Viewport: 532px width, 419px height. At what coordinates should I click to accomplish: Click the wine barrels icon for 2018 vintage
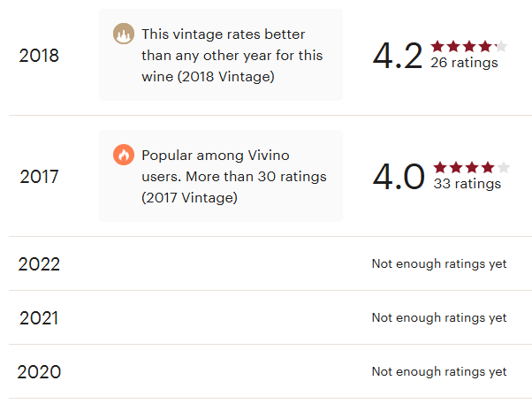pyautogui.click(x=124, y=35)
